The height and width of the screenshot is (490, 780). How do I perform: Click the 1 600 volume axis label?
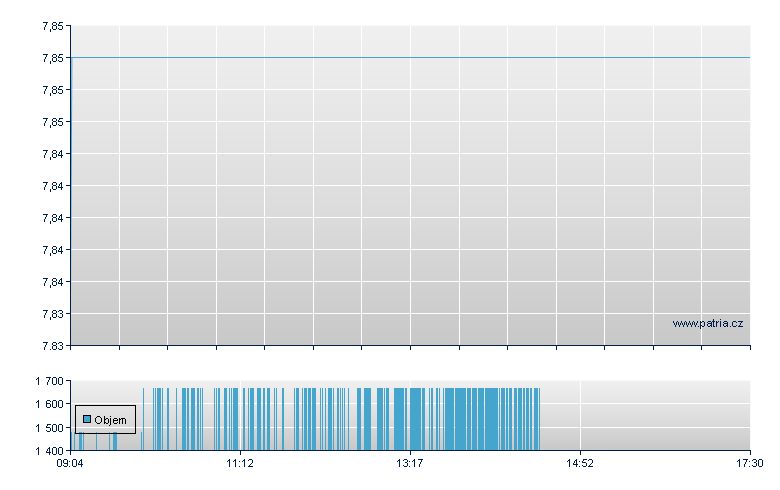49,404
